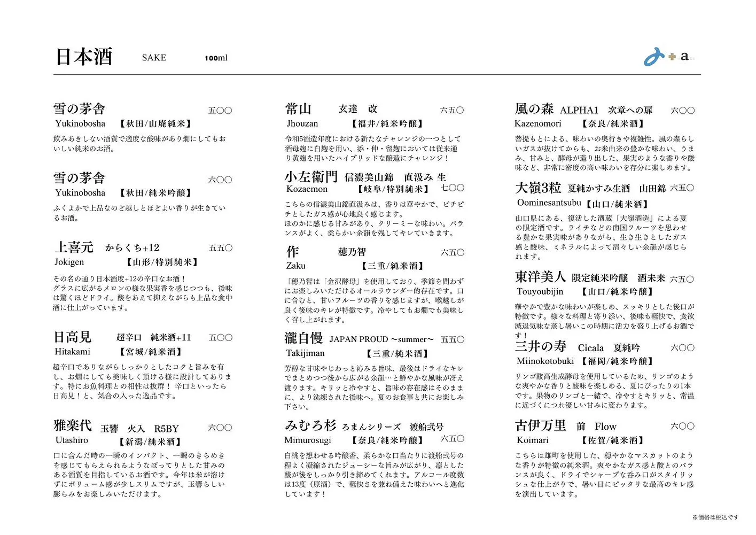Select Yukinobosha 【秋田/山廃純米】 entry

(123, 123)
